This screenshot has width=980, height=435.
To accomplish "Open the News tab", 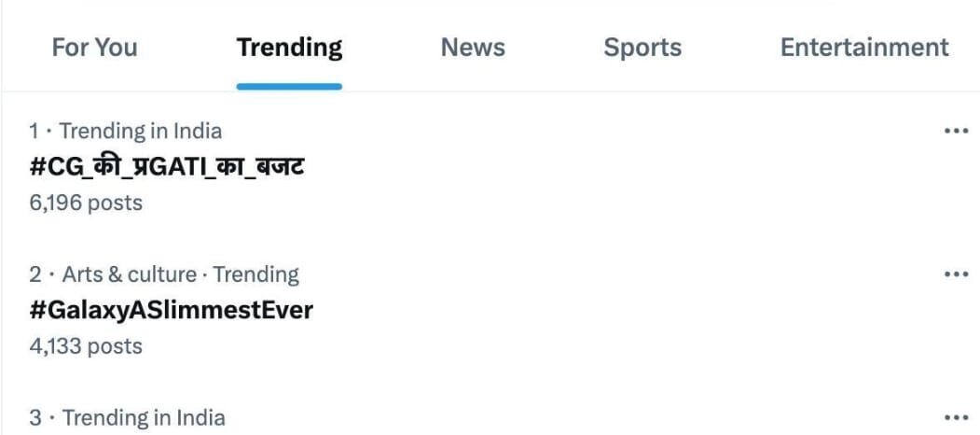I will pos(473,48).
